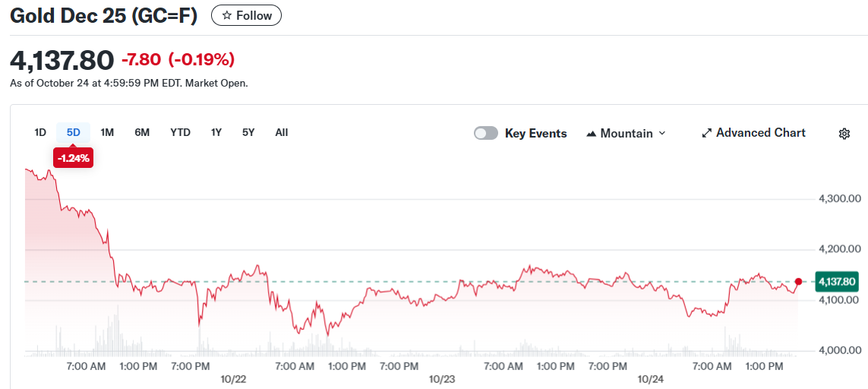Select the 1D time range
This screenshot has height=389, width=868.
40,132
